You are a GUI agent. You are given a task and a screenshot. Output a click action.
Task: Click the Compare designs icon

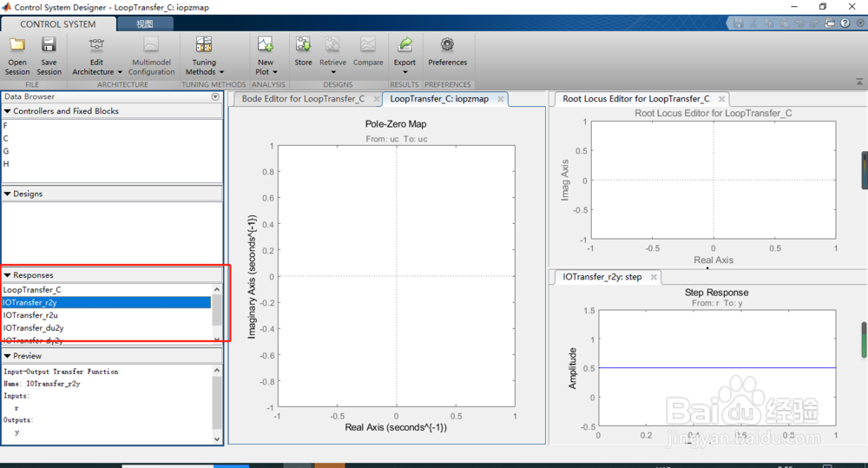pyautogui.click(x=368, y=45)
